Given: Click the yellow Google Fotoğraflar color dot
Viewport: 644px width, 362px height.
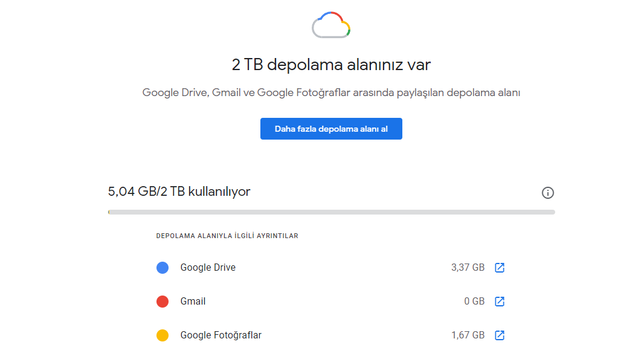Looking at the screenshot, I should coord(163,335).
